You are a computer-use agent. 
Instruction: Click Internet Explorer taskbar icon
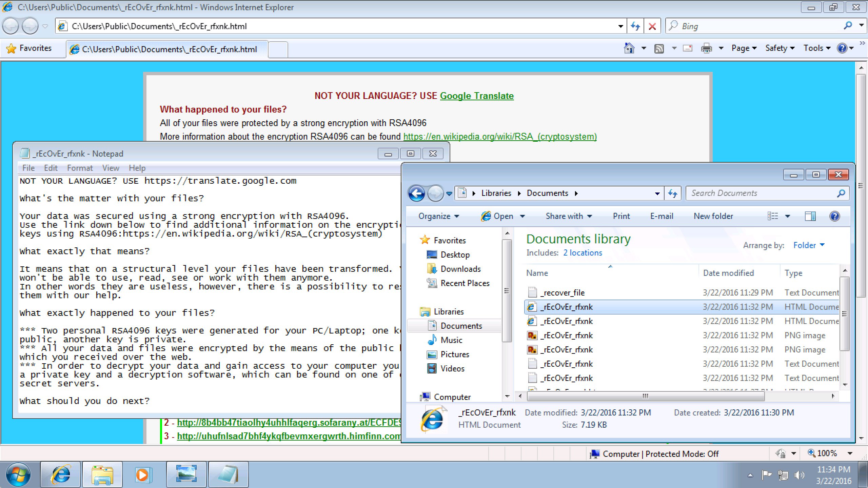pyautogui.click(x=60, y=474)
